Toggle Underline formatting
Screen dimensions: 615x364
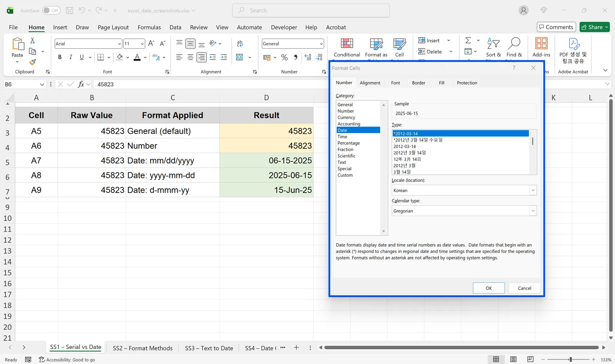click(81, 57)
